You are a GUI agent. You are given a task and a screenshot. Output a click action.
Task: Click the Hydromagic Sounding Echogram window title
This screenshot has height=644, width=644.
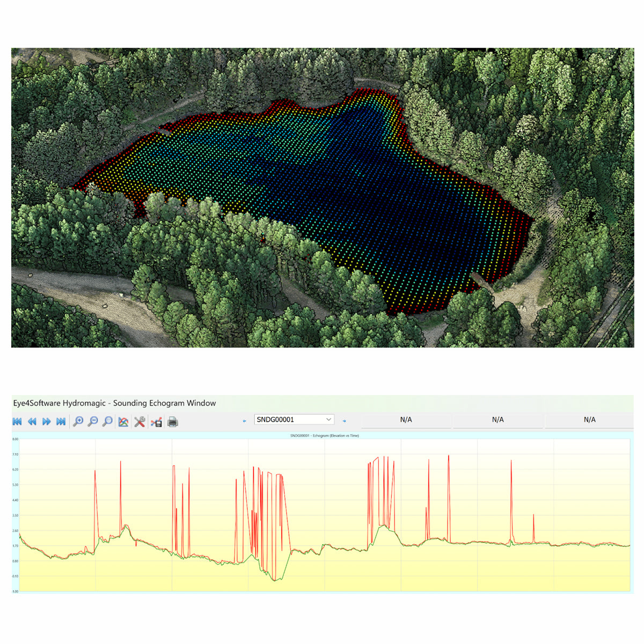[x=115, y=403]
